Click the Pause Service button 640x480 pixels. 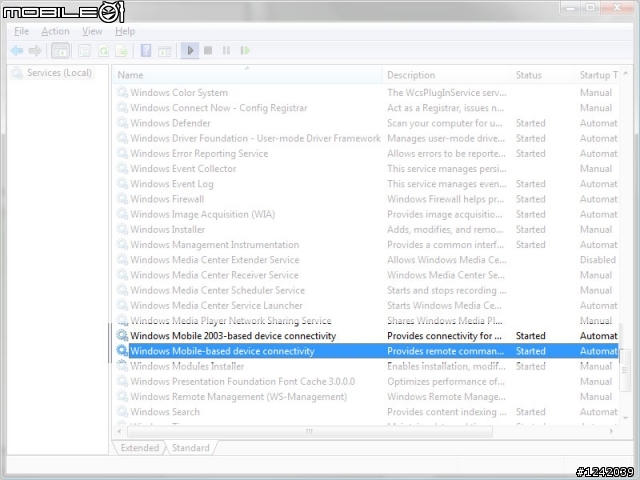(226, 51)
